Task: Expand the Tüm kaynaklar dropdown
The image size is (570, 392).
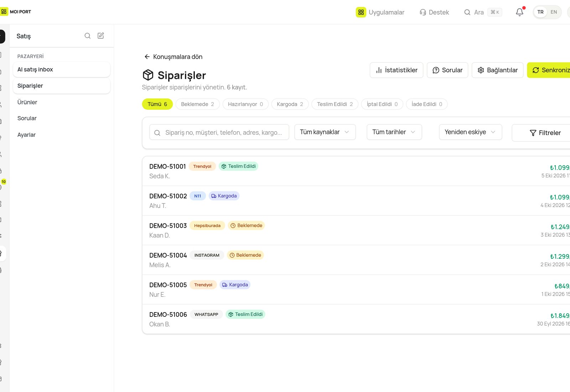Action: [325, 132]
